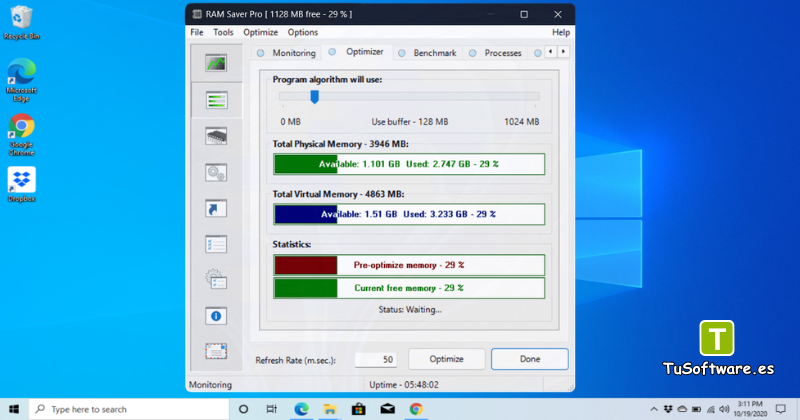Click the network tray icon
The image size is (800, 420).
(x=710, y=409)
